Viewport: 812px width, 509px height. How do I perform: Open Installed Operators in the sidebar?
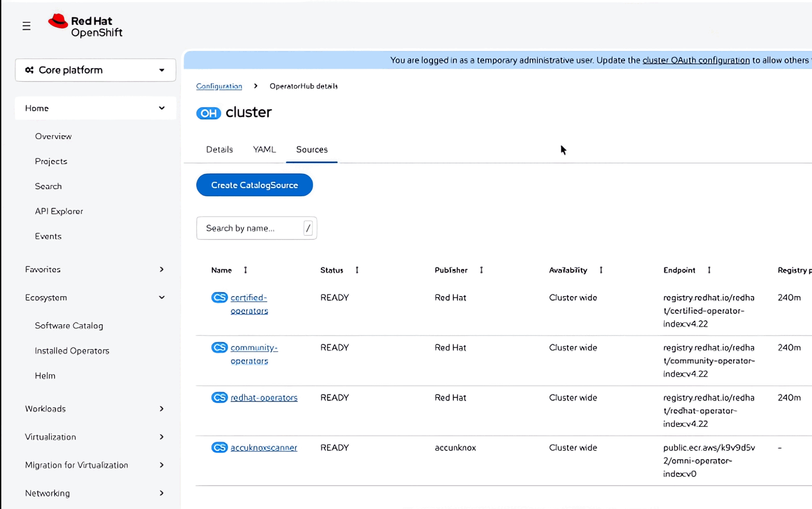click(x=72, y=351)
